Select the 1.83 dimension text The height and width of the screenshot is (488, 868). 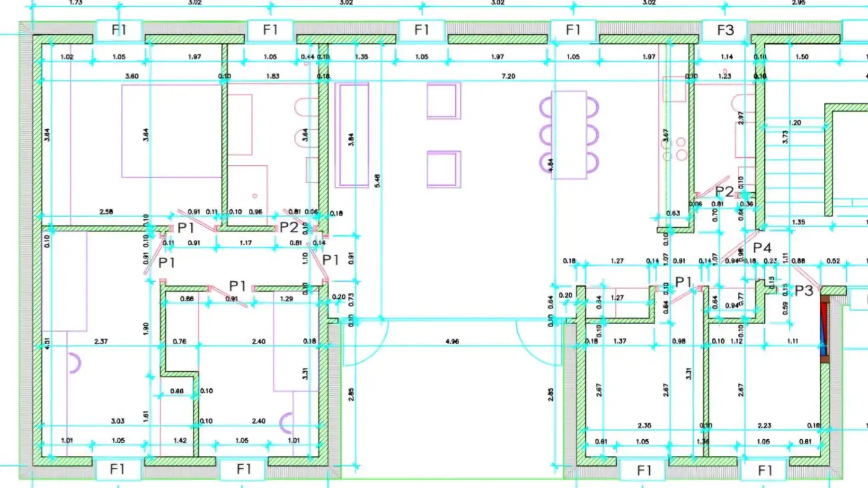pyautogui.click(x=272, y=77)
